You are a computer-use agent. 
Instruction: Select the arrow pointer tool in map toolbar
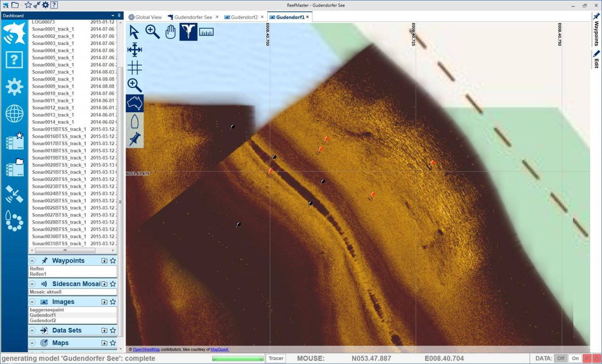pyautogui.click(x=135, y=32)
